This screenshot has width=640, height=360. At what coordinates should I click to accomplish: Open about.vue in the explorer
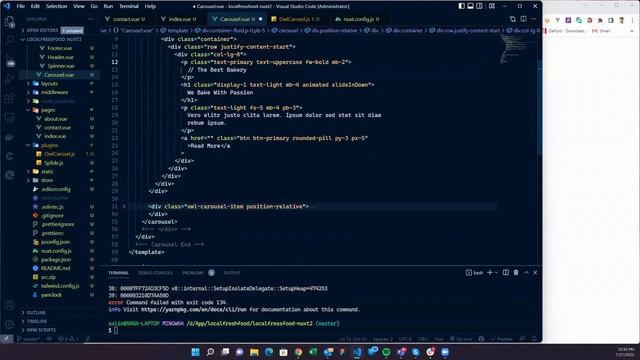[56, 119]
